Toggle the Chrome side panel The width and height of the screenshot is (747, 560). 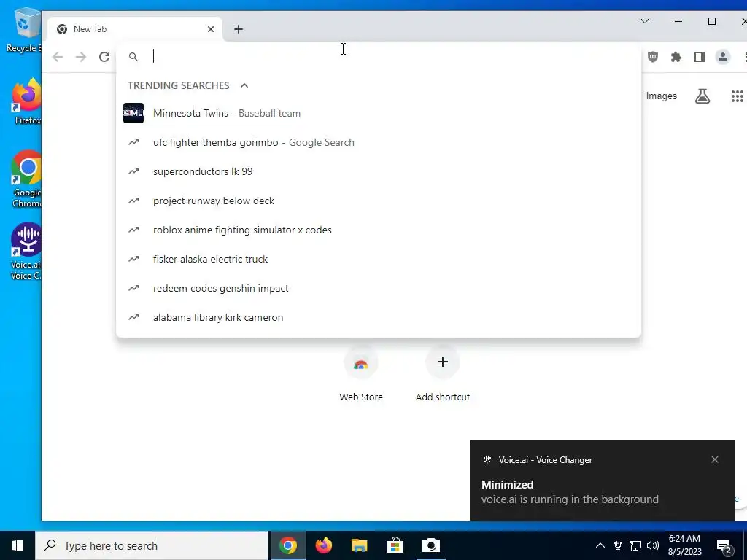[700, 57]
